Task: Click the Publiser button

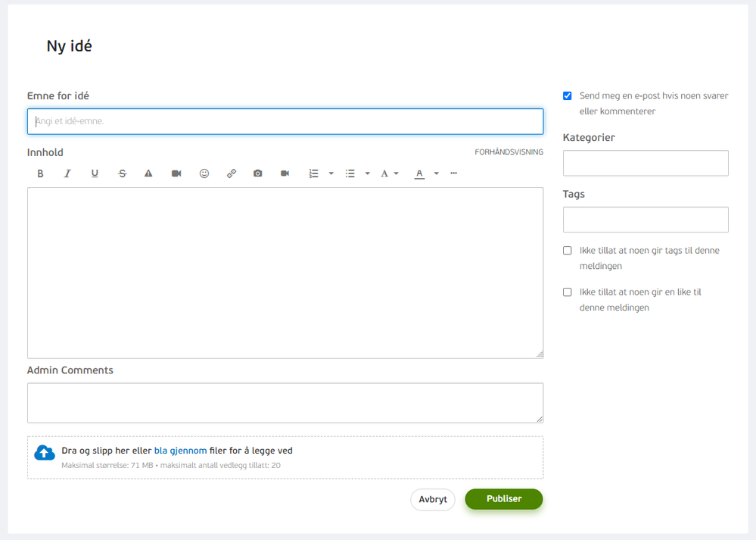Action: click(x=504, y=499)
